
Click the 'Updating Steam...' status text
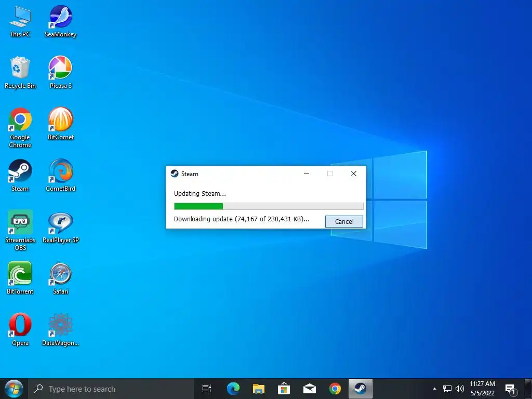(200, 194)
